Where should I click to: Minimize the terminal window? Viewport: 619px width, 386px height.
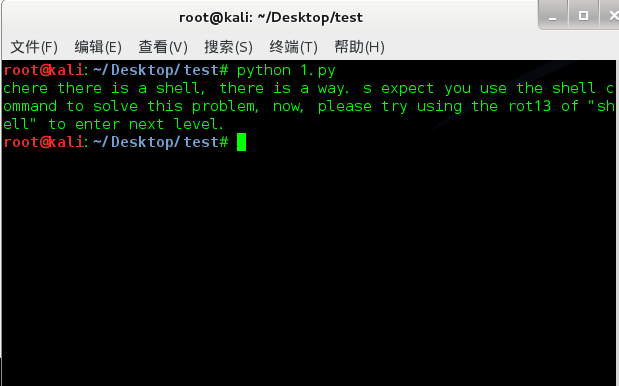tap(553, 17)
